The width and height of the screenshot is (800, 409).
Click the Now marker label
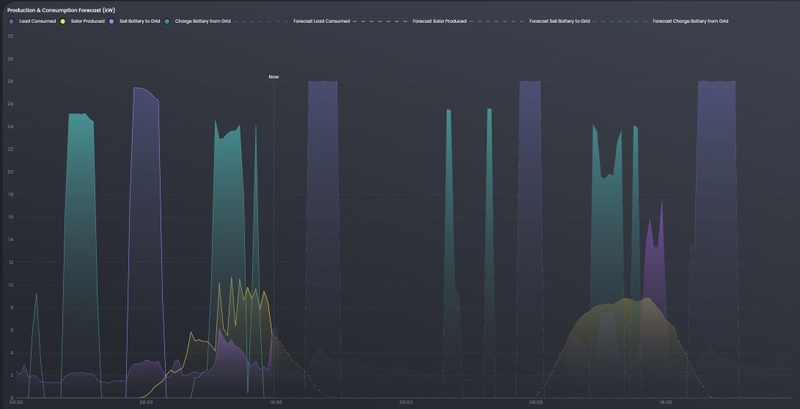274,77
